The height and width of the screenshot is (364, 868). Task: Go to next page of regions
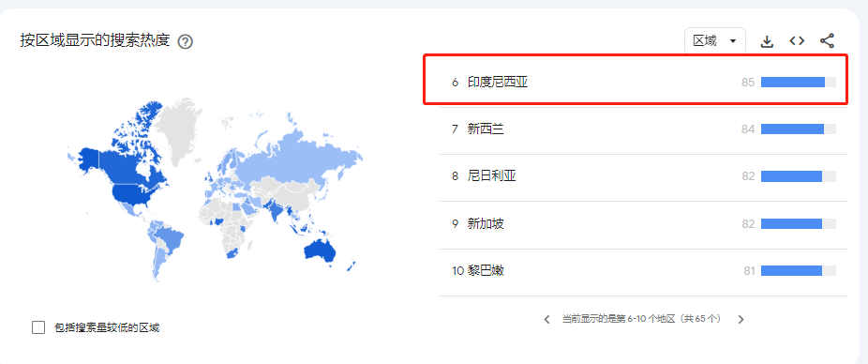click(x=741, y=319)
